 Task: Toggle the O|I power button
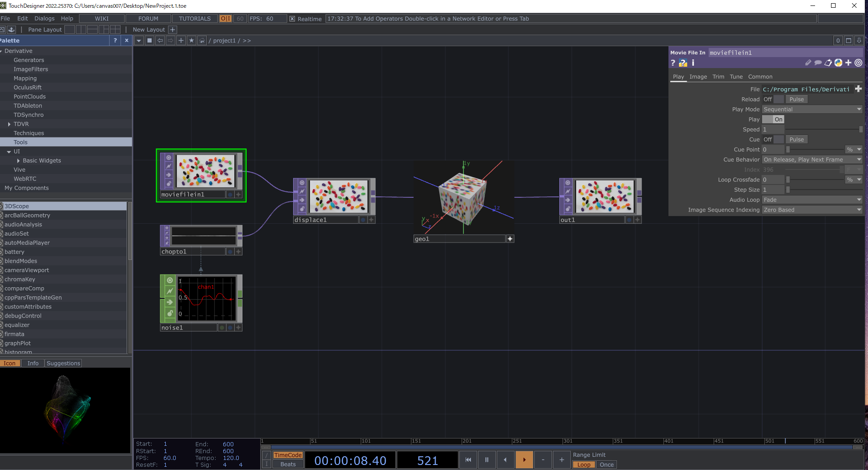point(226,19)
